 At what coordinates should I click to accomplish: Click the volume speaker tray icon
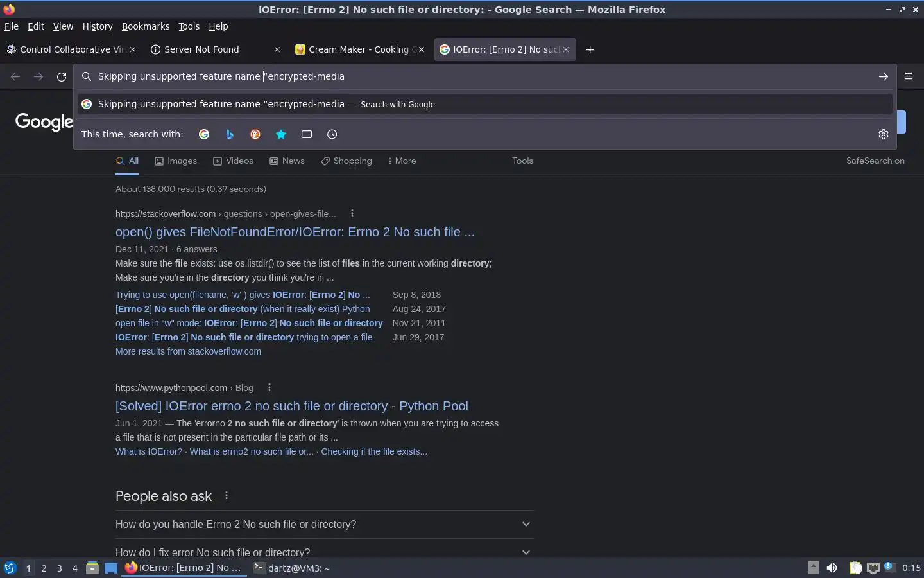tap(832, 568)
